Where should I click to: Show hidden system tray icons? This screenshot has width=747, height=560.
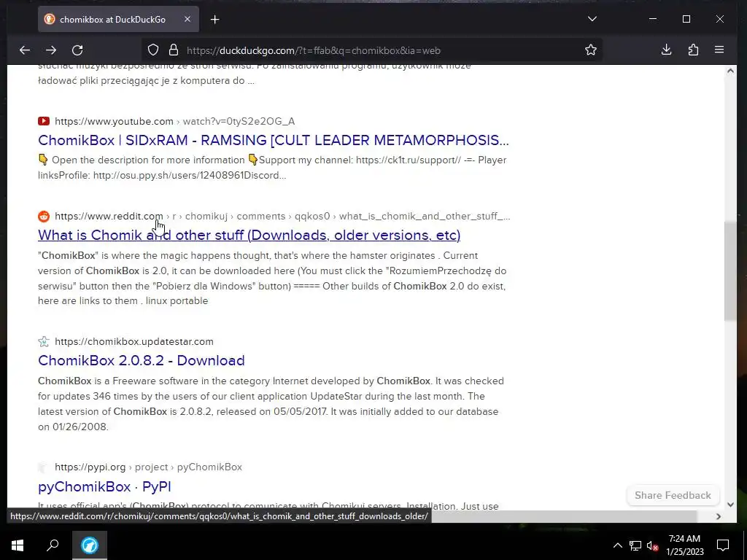617,545
